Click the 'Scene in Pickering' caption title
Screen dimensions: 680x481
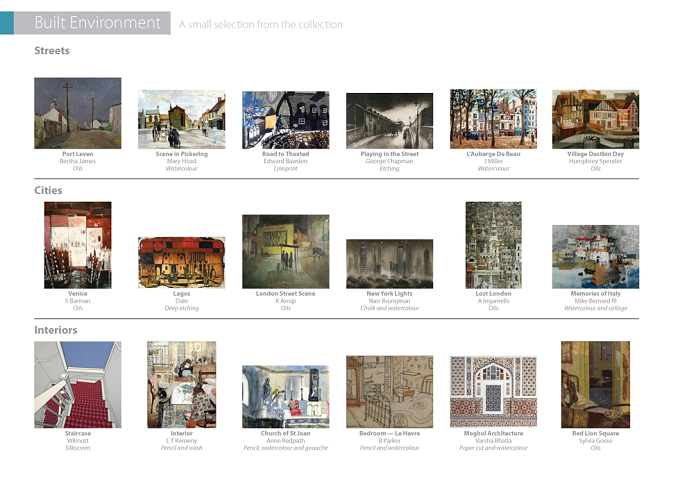pyautogui.click(x=182, y=154)
